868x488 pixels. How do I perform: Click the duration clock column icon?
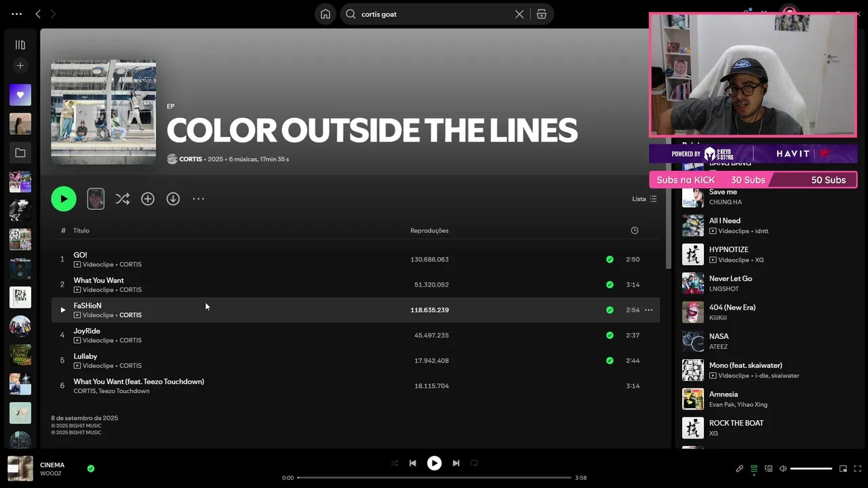pos(635,230)
